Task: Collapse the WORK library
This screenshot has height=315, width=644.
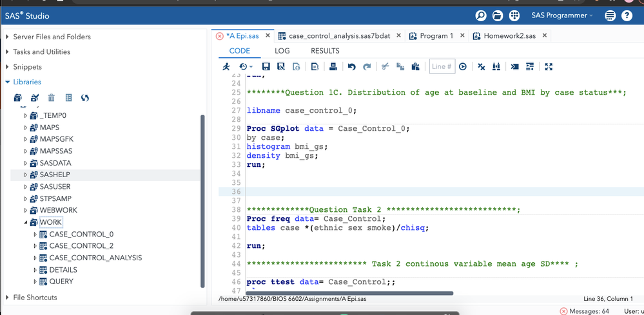Action: [26, 222]
